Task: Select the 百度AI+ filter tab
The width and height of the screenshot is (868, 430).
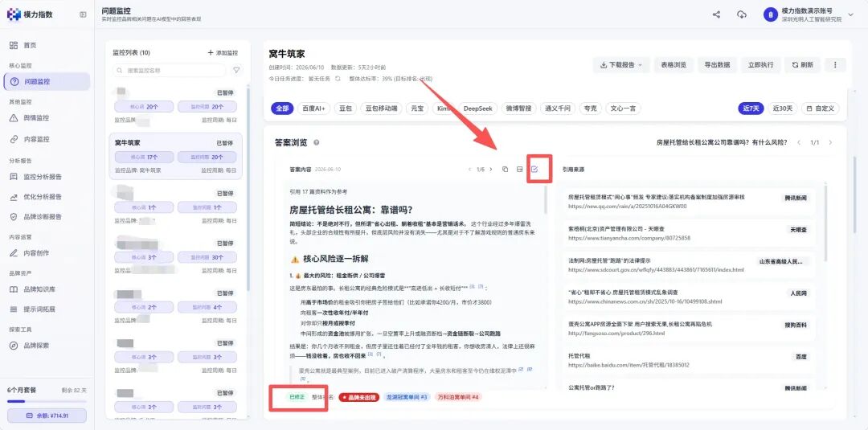Action: [x=314, y=109]
